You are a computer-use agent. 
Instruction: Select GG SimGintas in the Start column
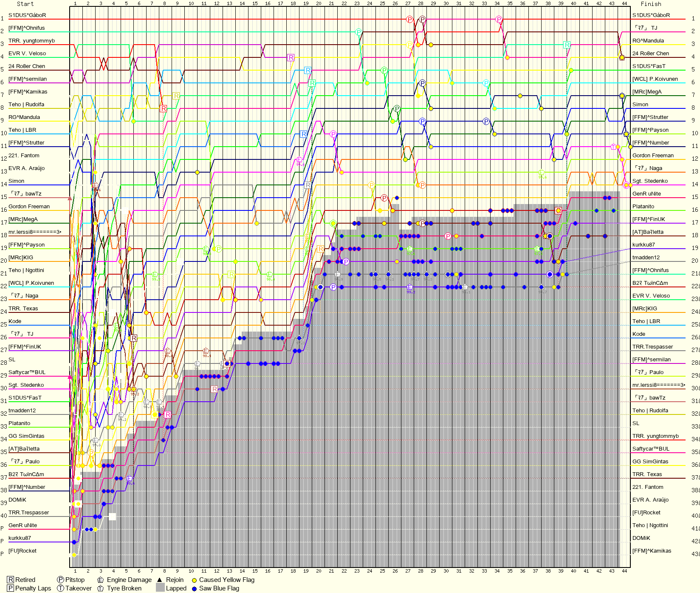click(26, 436)
